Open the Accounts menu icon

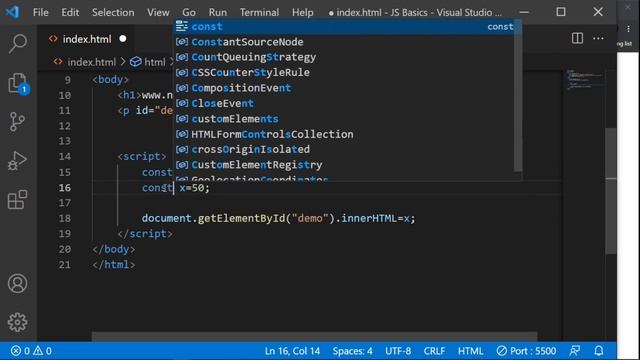(x=18, y=283)
